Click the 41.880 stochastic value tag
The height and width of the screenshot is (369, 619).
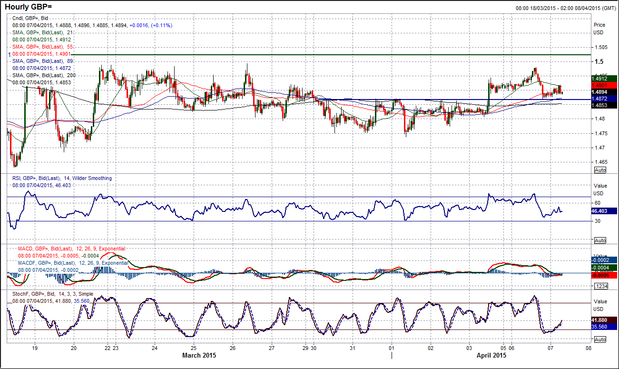[604, 320]
